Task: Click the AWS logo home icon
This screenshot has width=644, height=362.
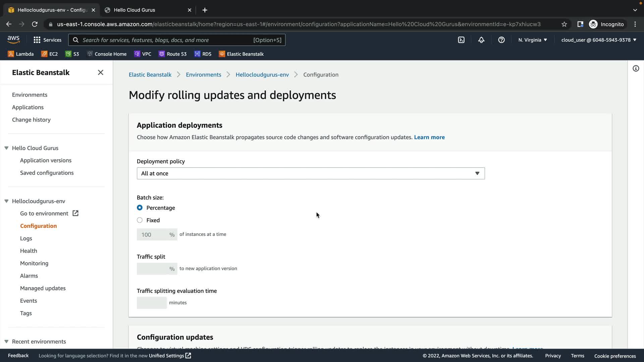Action: click(13, 40)
